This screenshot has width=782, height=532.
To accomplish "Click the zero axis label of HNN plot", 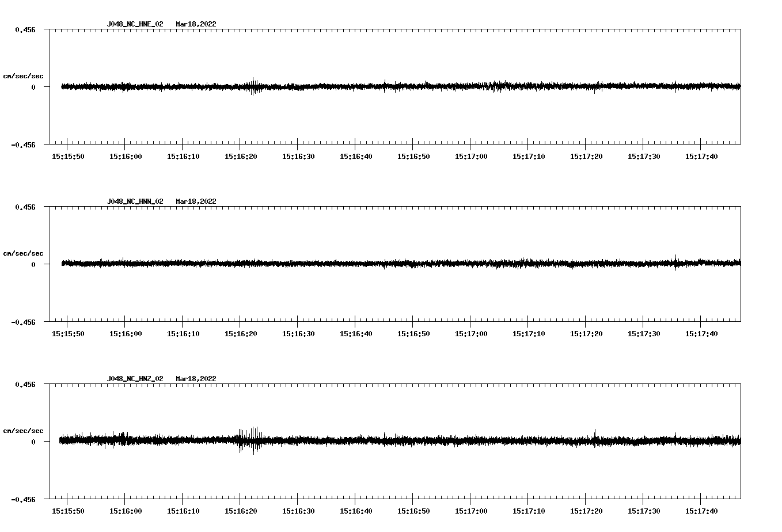I will point(33,264).
